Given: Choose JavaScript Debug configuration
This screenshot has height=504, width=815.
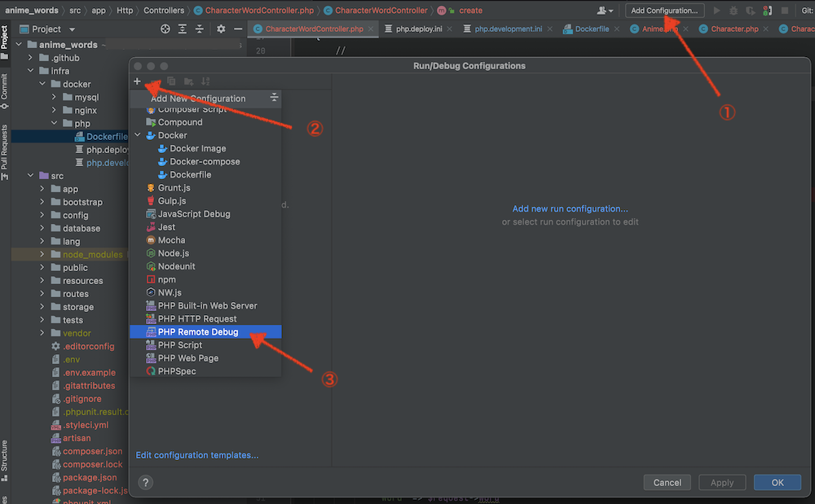Looking at the screenshot, I should pos(205,214).
